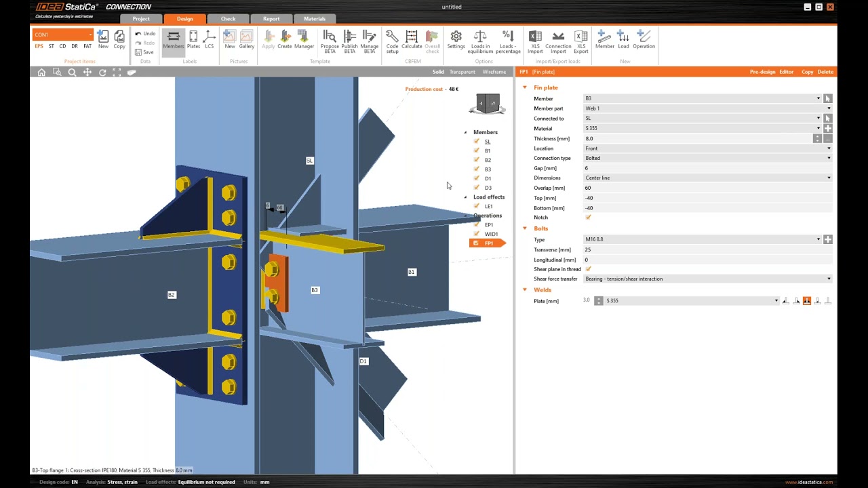Click the Pre-design button
Screen dimensions: 868x488
click(762, 72)
